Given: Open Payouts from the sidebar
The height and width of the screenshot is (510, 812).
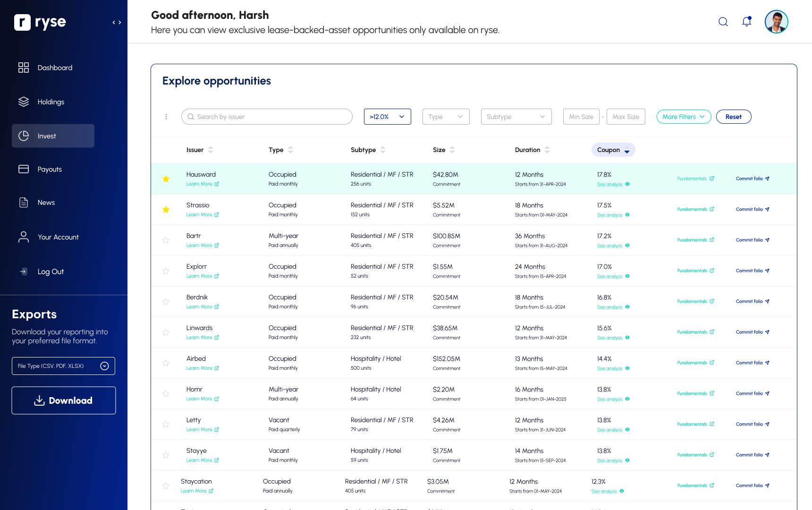Looking at the screenshot, I should (50, 170).
